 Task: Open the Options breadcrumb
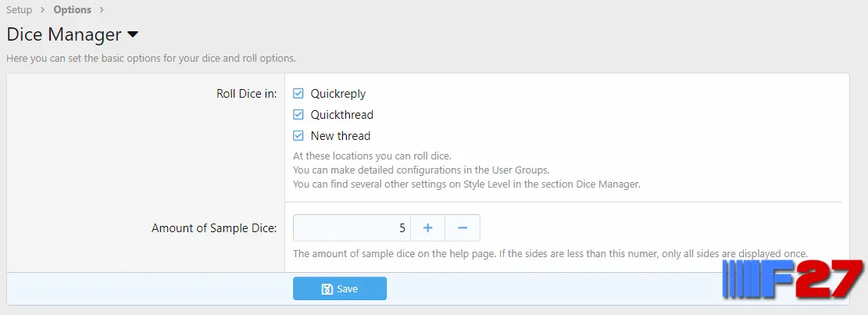pos(73,10)
